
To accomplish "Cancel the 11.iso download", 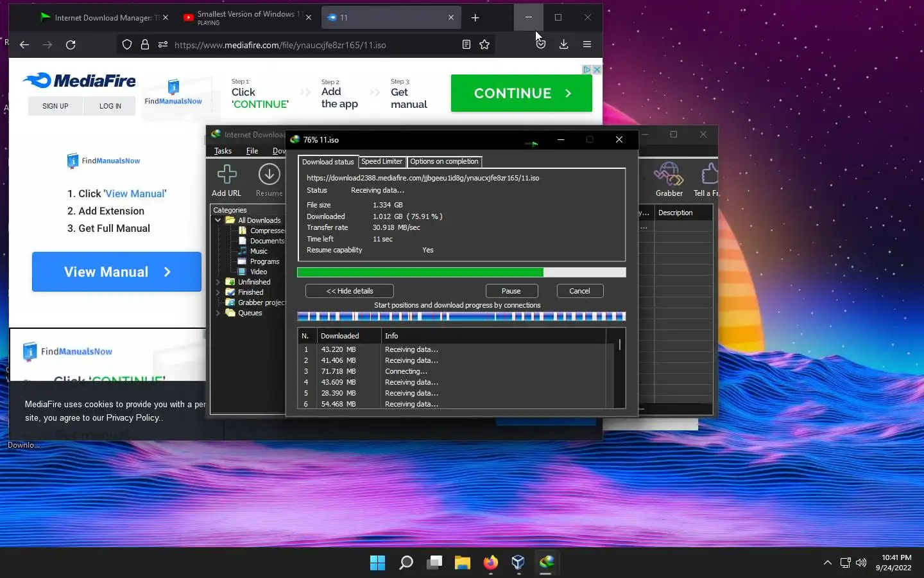I will pyautogui.click(x=579, y=291).
